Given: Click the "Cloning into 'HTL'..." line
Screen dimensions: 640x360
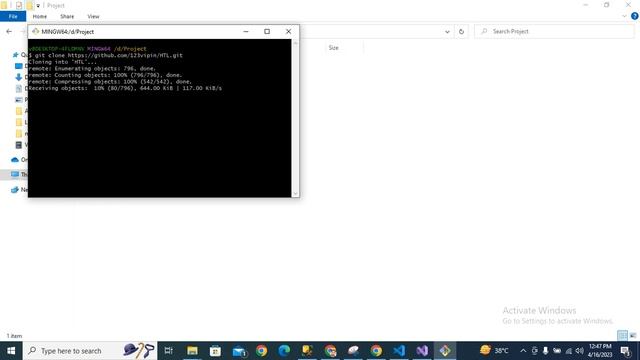Looking at the screenshot, I should 63,62.
